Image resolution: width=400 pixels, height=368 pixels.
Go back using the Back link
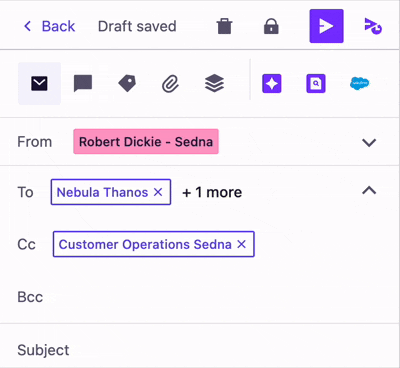click(x=50, y=26)
